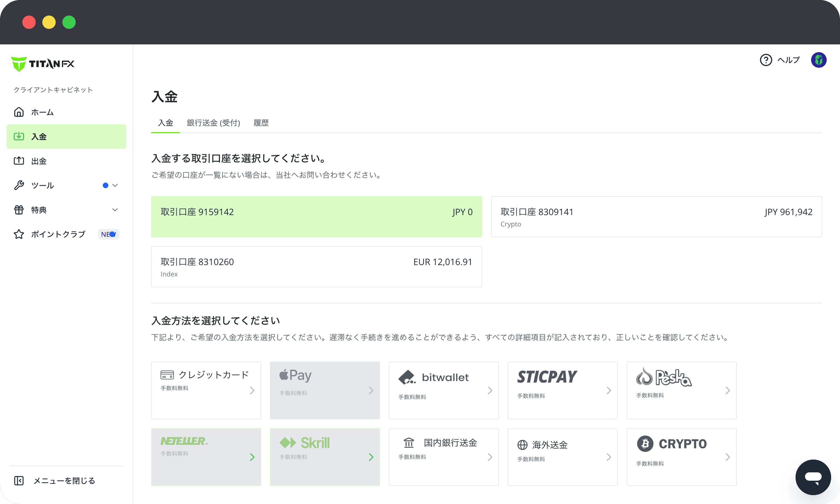Choose 国内銀行送金 deposit method
This screenshot has width=840, height=504.
[443, 457]
